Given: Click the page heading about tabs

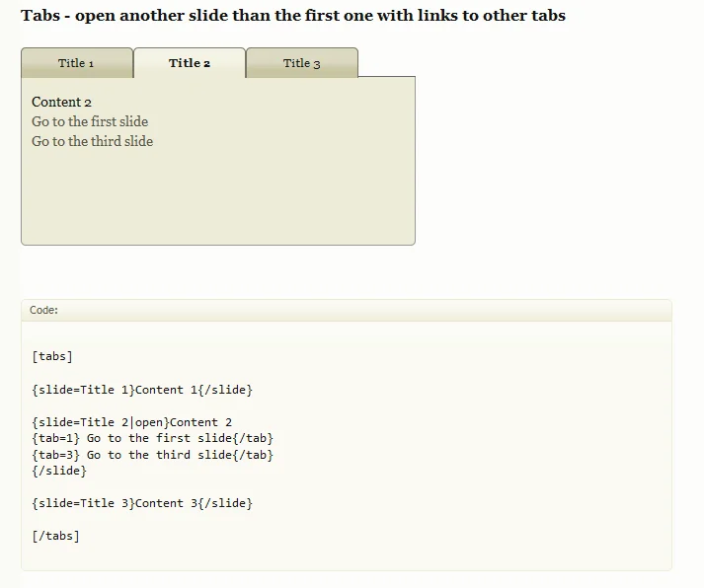Looking at the screenshot, I should [293, 16].
